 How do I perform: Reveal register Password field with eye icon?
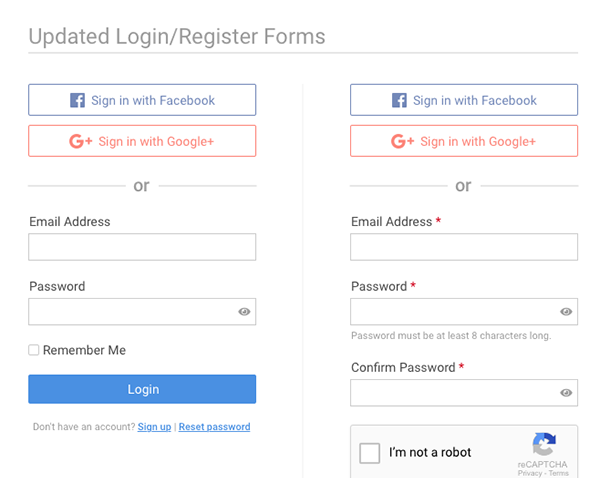(x=566, y=312)
